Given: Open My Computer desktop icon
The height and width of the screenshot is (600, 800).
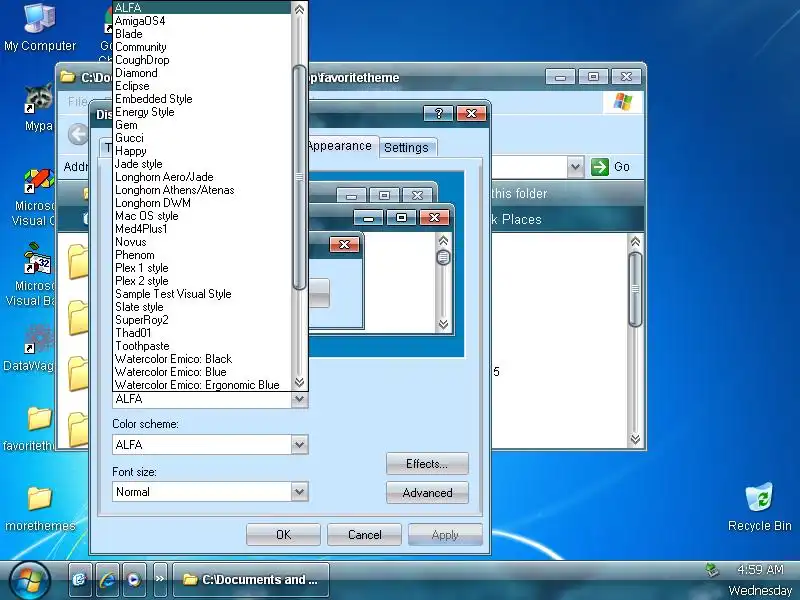Looking at the screenshot, I should (39, 28).
